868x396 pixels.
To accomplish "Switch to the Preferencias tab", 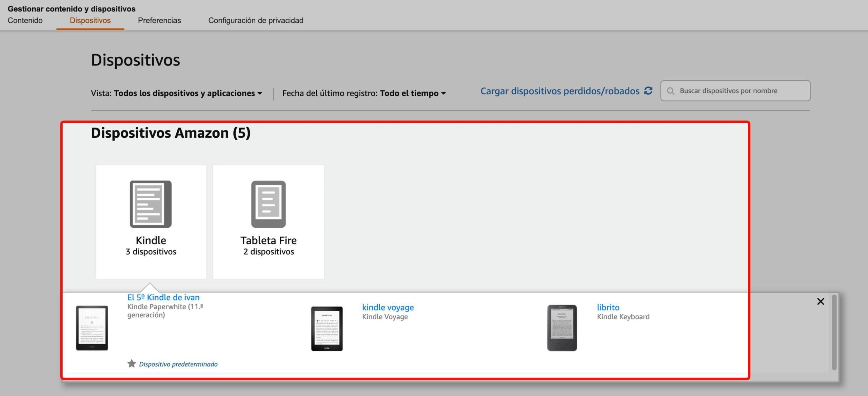I will [x=159, y=20].
